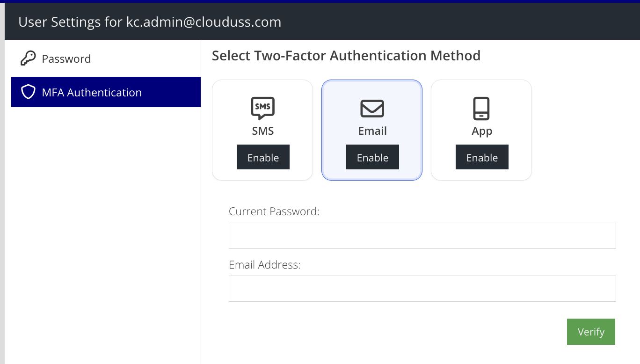Pick the App card title text
640x364 pixels.
click(482, 131)
